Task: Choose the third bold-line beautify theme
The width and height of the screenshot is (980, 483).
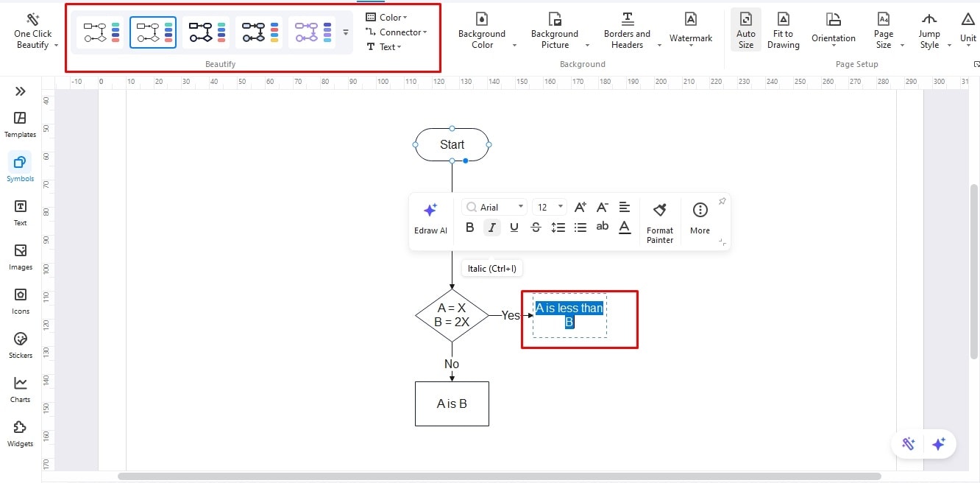Action: pyautogui.click(x=206, y=32)
